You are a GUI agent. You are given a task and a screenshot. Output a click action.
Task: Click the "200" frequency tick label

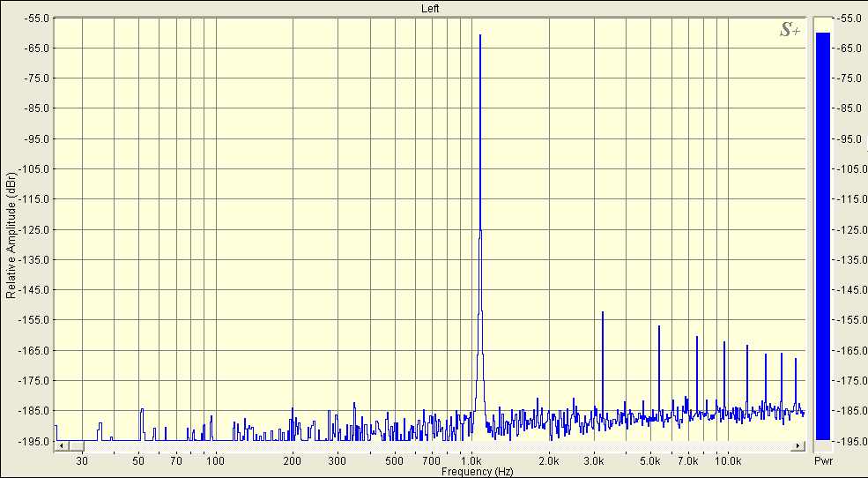coord(293,461)
